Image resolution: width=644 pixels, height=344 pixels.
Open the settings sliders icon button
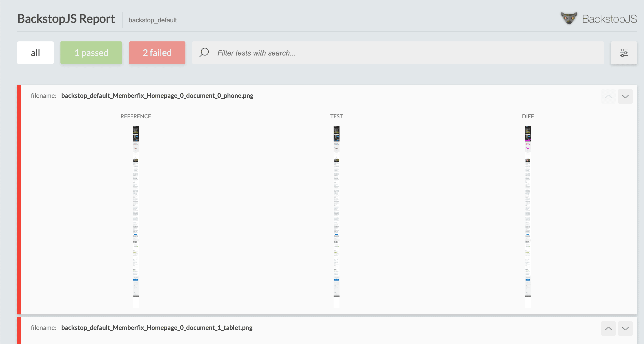coord(624,53)
